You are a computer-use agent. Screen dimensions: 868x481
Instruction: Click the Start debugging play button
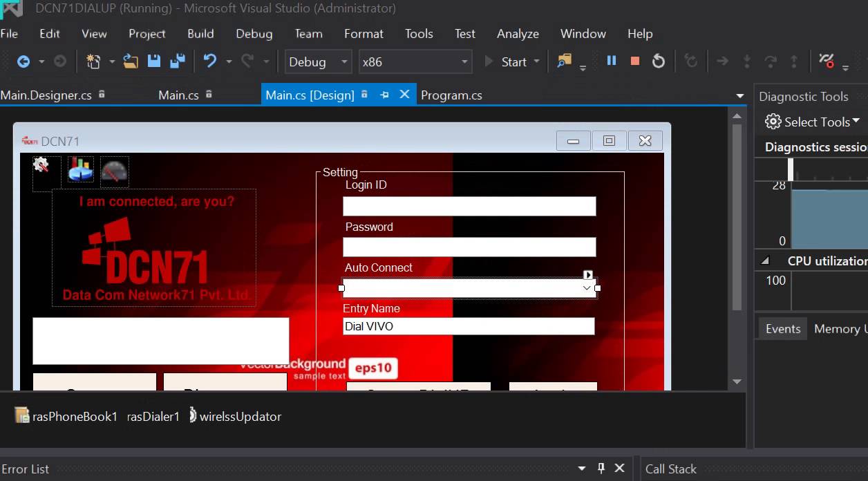point(506,62)
